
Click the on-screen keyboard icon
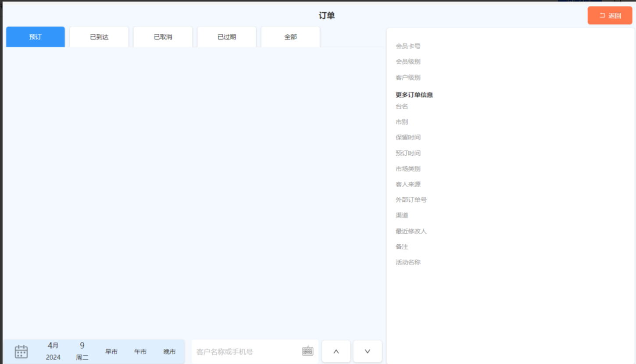pyautogui.click(x=308, y=351)
